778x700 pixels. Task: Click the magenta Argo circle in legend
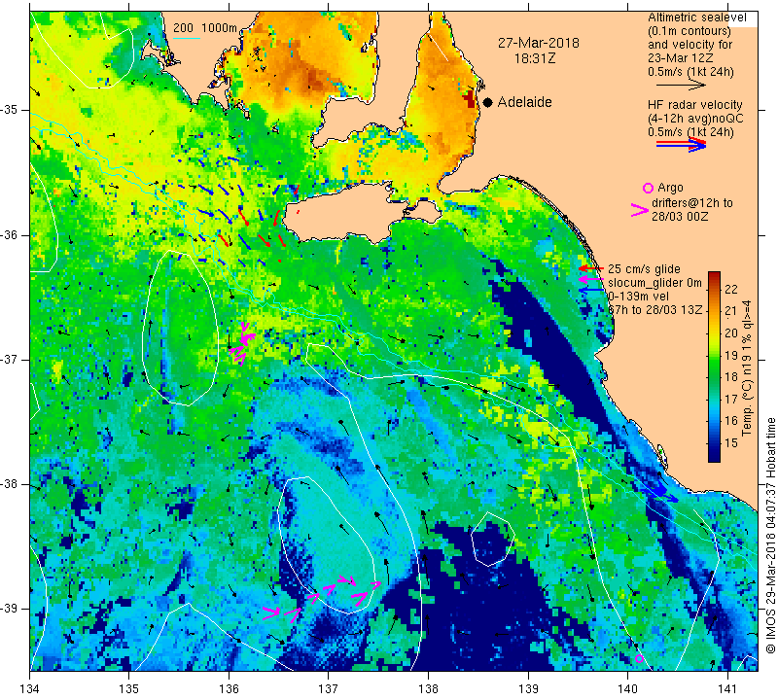tap(648, 188)
